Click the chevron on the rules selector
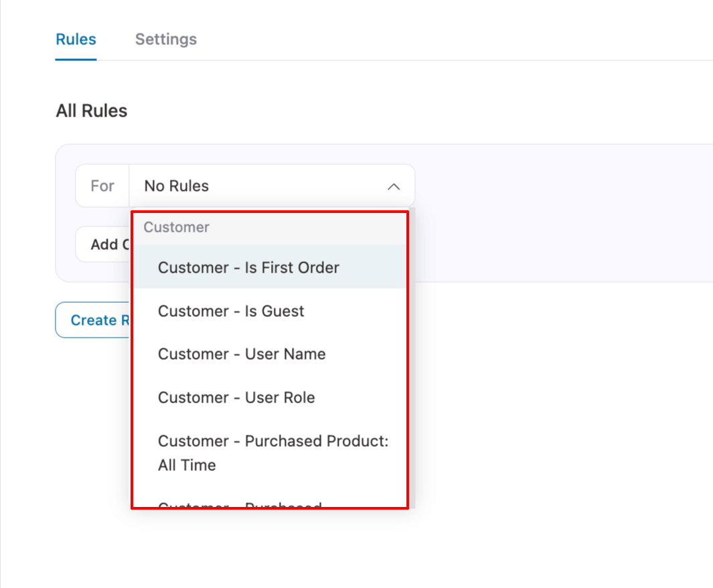Screen dimensions: 713x588 click(394, 186)
